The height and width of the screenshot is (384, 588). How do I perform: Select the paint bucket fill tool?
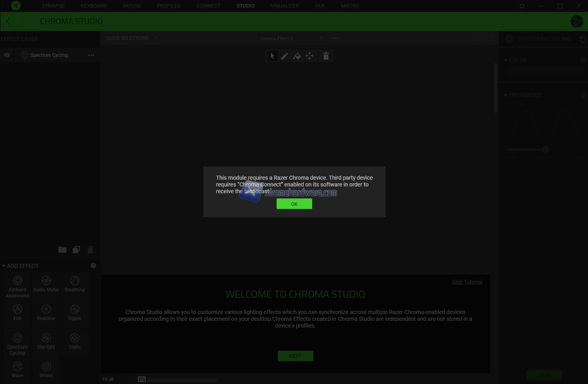coord(297,56)
